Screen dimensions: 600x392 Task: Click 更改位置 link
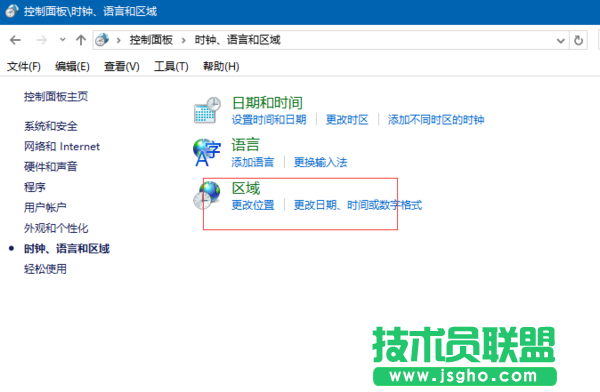pos(253,205)
